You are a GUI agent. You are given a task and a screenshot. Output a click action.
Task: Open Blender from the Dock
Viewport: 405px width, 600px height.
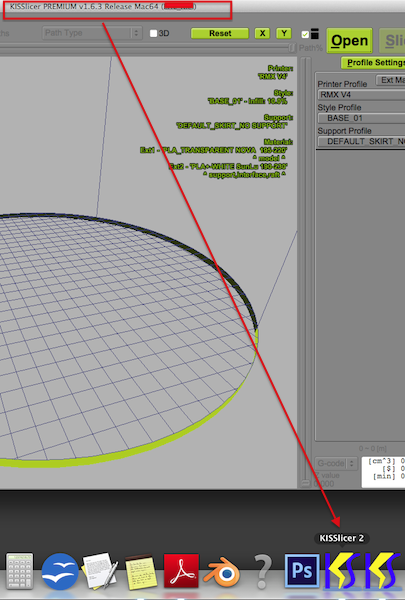(222, 571)
